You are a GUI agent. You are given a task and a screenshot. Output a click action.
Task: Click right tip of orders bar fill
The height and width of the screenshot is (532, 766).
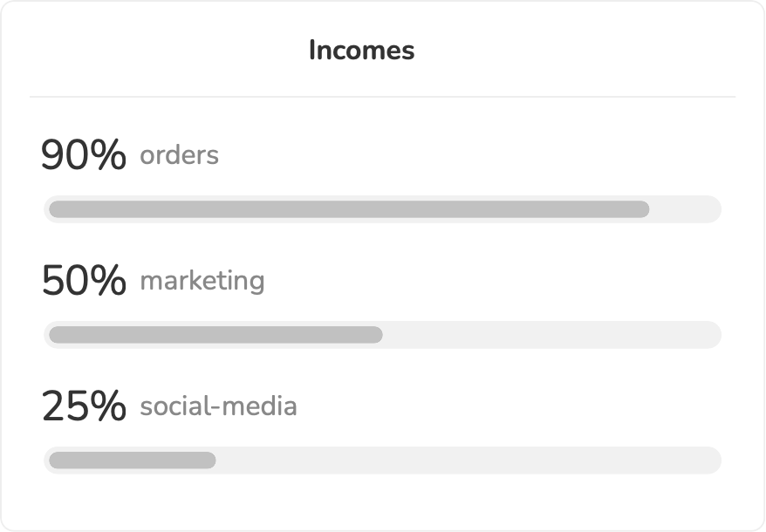tap(645, 209)
